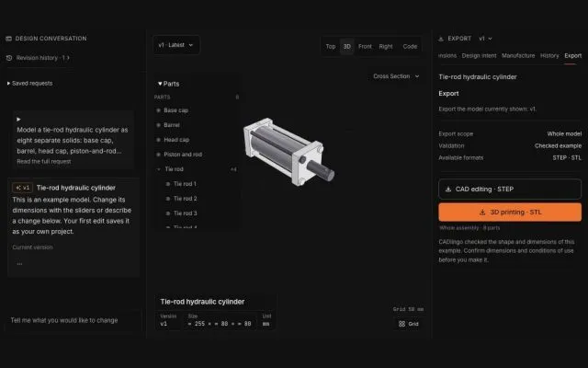The width and height of the screenshot is (588, 368).
Task: Toggle visibility dot for Barrel part
Action: coord(158,125)
